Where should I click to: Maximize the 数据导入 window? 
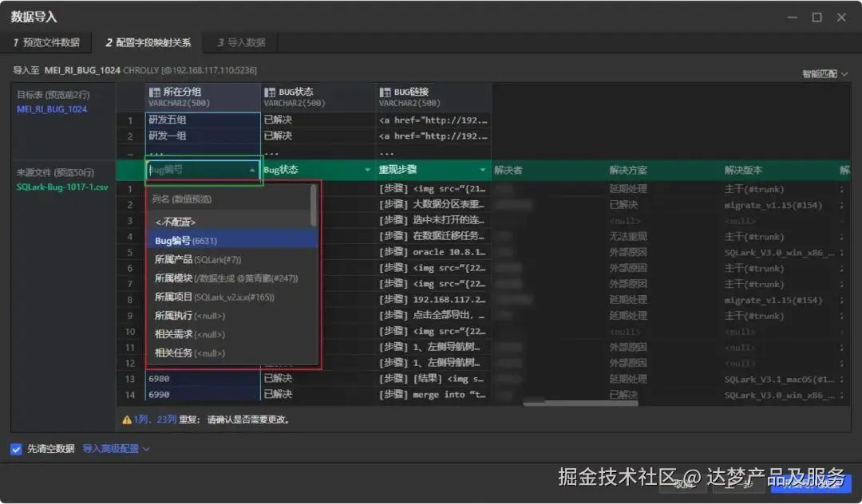tap(817, 18)
